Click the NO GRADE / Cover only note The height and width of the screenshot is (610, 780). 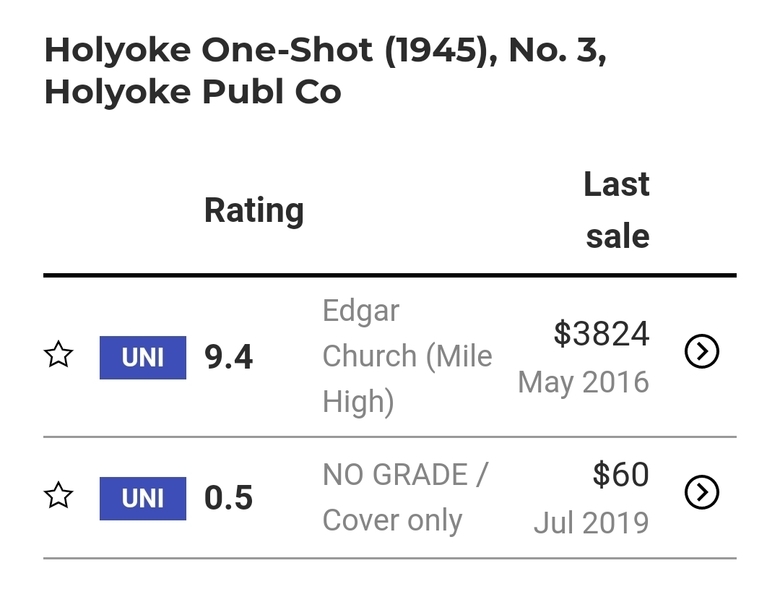[x=406, y=498]
